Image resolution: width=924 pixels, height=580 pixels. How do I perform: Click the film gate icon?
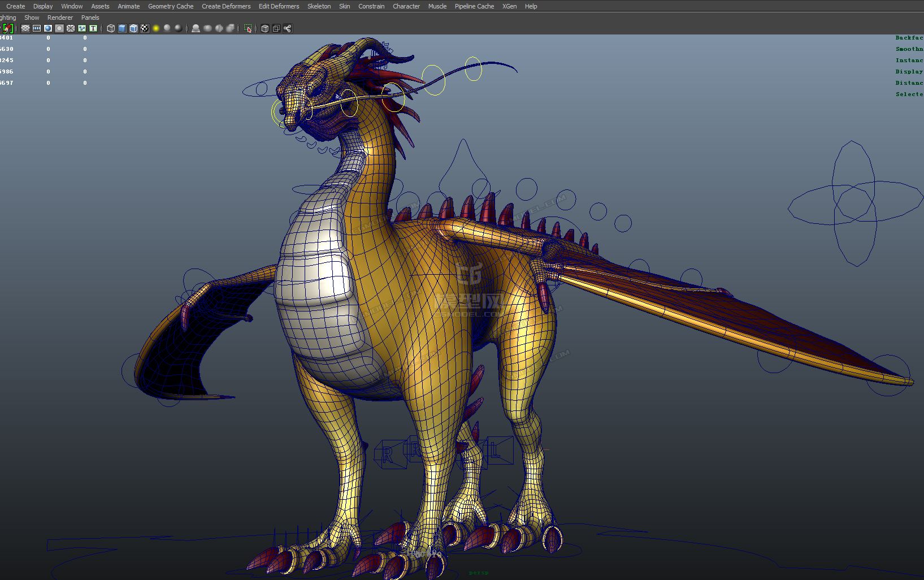(x=37, y=28)
